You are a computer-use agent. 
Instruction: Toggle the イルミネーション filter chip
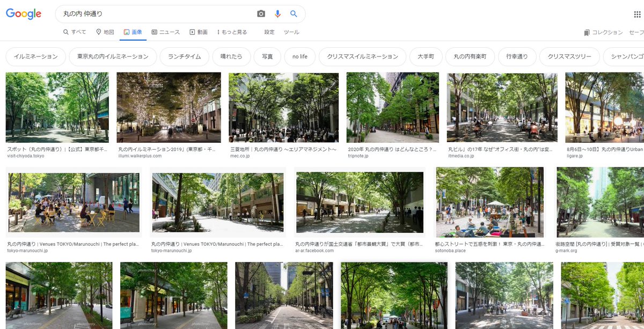pyautogui.click(x=35, y=56)
